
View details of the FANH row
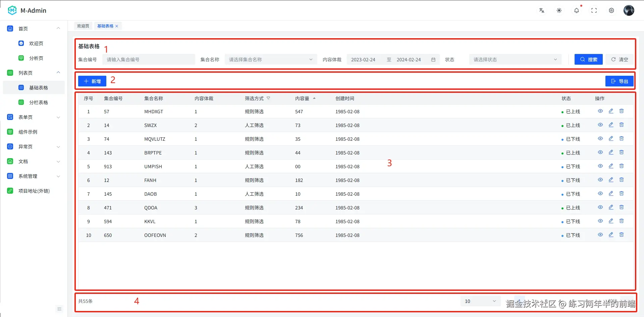[x=600, y=180]
